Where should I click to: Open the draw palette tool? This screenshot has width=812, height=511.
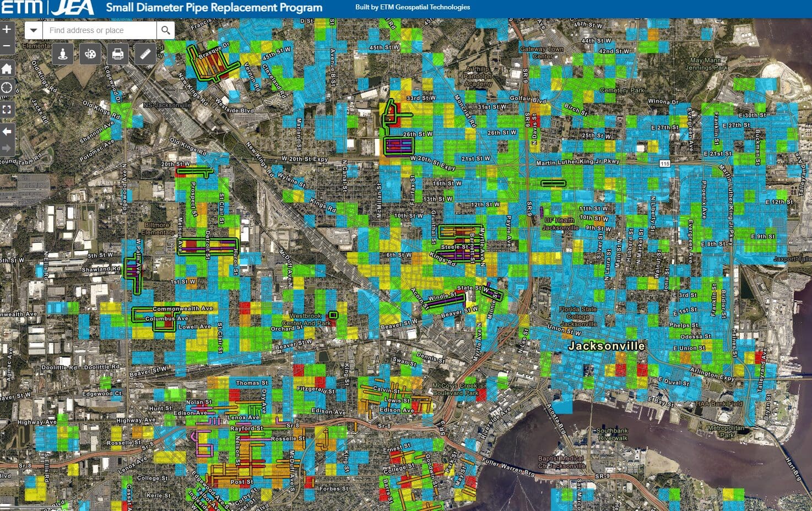tap(90, 54)
